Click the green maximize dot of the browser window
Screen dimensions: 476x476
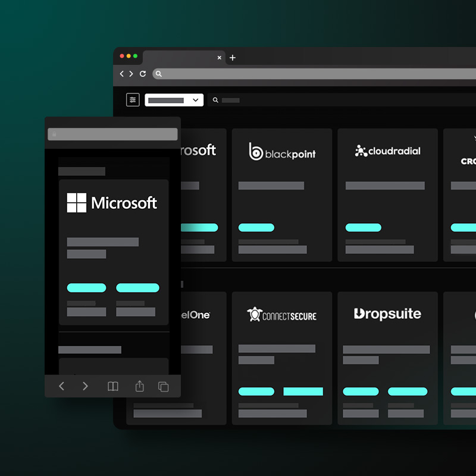(136, 56)
